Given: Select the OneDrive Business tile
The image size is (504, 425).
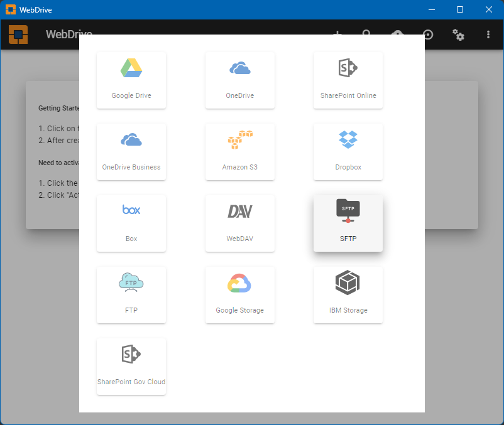Looking at the screenshot, I should click(131, 151).
